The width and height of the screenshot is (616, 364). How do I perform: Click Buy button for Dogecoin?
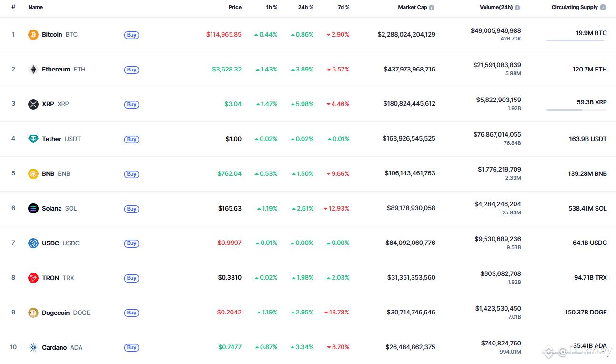pos(132,313)
